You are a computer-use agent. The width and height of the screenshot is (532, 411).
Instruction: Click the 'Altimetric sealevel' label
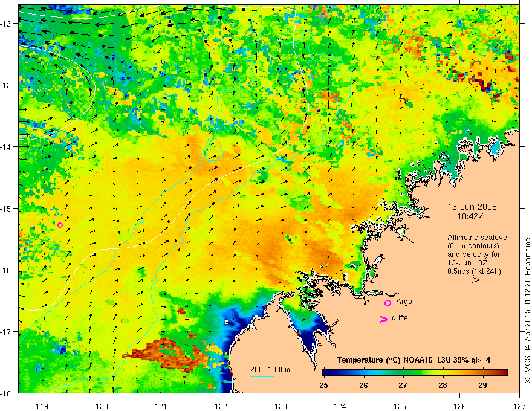(x=478, y=238)
